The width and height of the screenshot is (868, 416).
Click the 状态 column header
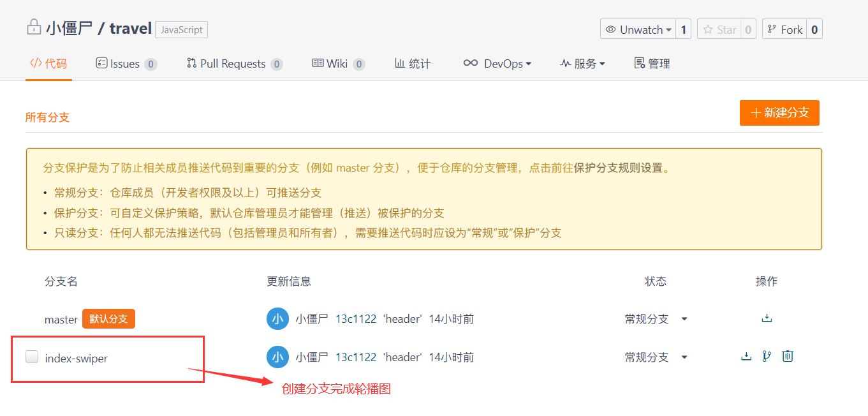click(x=656, y=281)
